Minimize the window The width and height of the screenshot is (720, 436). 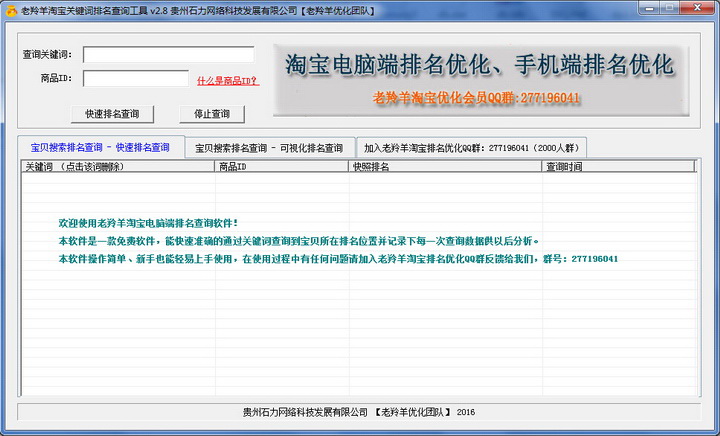pyautogui.click(x=649, y=8)
